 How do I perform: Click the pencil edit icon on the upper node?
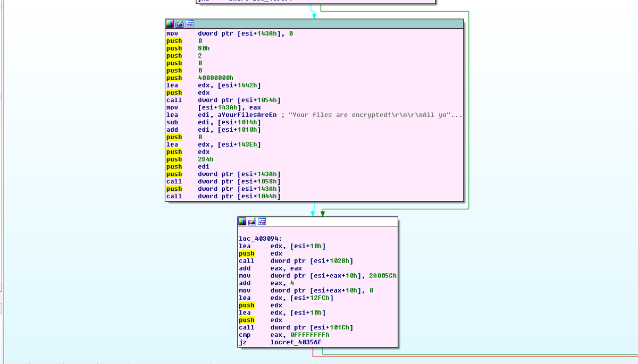(x=179, y=24)
